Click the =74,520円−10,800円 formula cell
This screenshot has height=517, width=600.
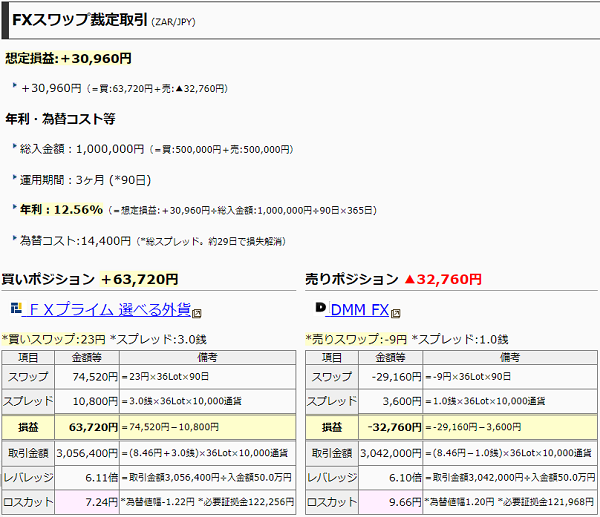207,427
